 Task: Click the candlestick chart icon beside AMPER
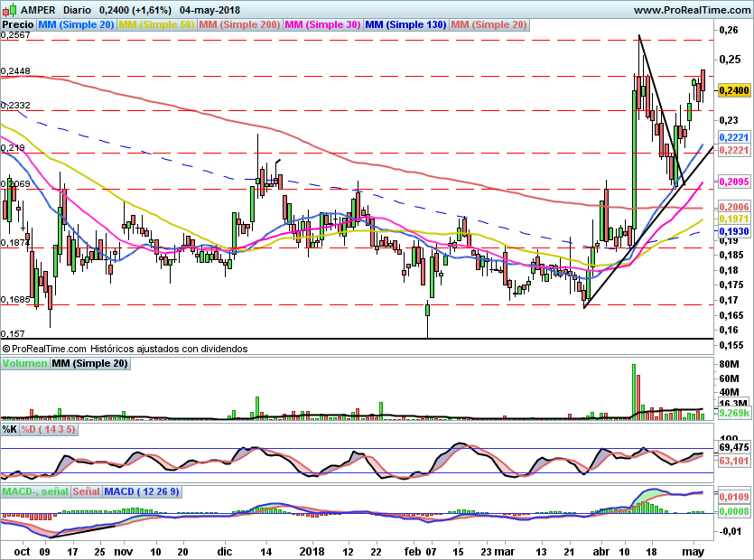(9, 9)
